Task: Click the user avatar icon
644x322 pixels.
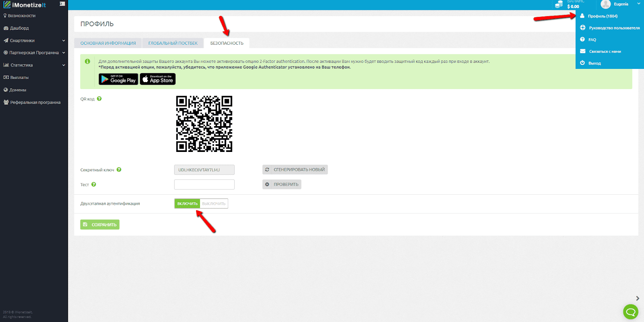Action: [605, 4]
